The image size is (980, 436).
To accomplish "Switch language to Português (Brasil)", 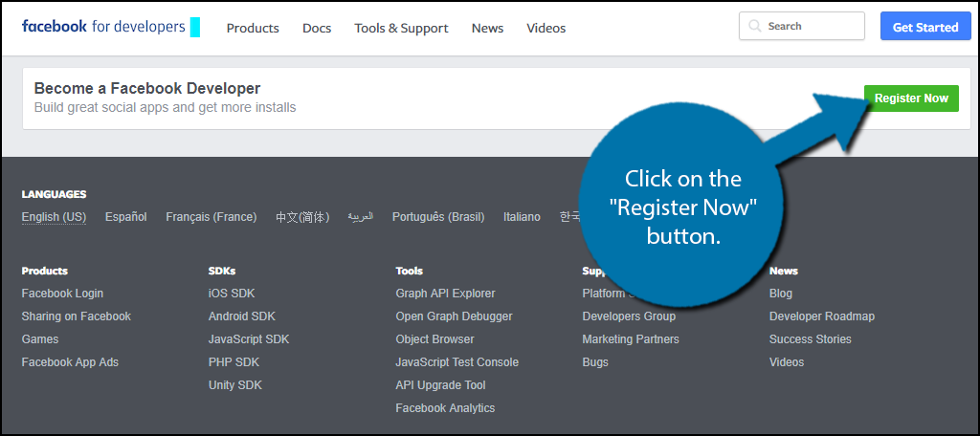I will [x=438, y=217].
